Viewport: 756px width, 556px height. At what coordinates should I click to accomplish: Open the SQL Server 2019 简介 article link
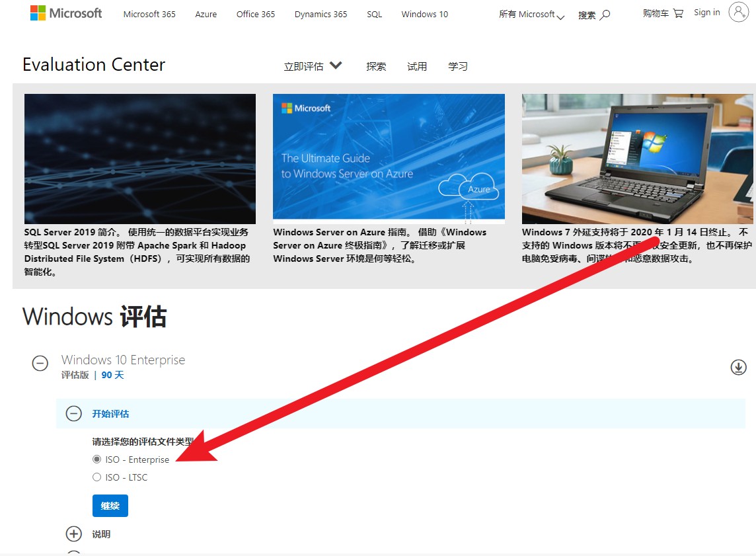(x=137, y=252)
